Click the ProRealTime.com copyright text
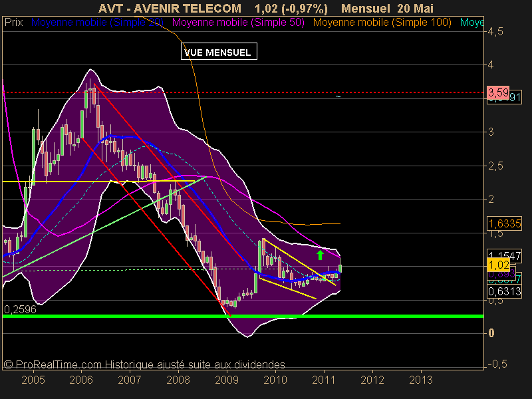This screenshot has height=399, width=532. coord(144,364)
